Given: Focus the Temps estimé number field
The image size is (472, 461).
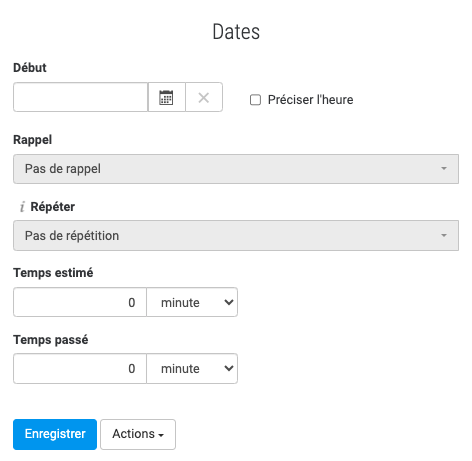Looking at the screenshot, I should tap(80, 302).
